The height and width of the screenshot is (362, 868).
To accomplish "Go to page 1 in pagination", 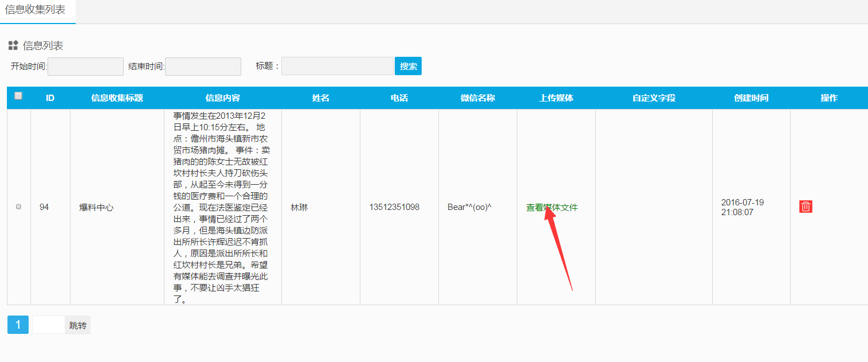I will pos(18,325).
